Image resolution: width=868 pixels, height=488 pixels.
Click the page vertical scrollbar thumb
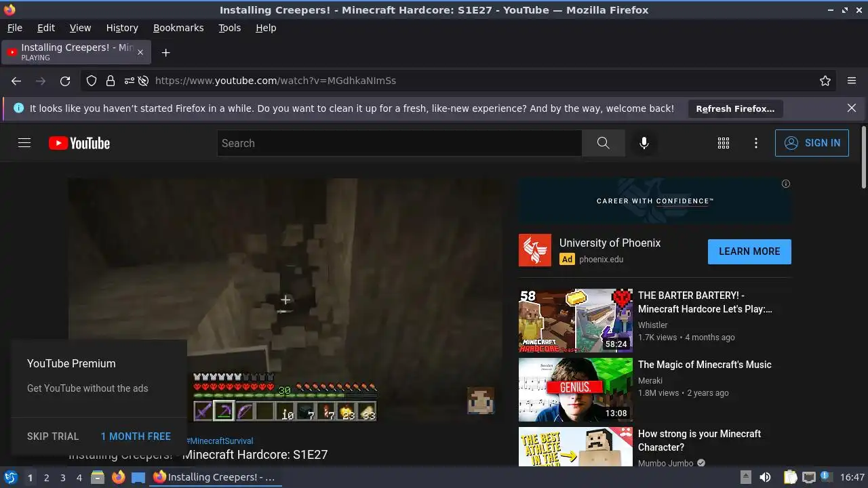pos(863,157)
